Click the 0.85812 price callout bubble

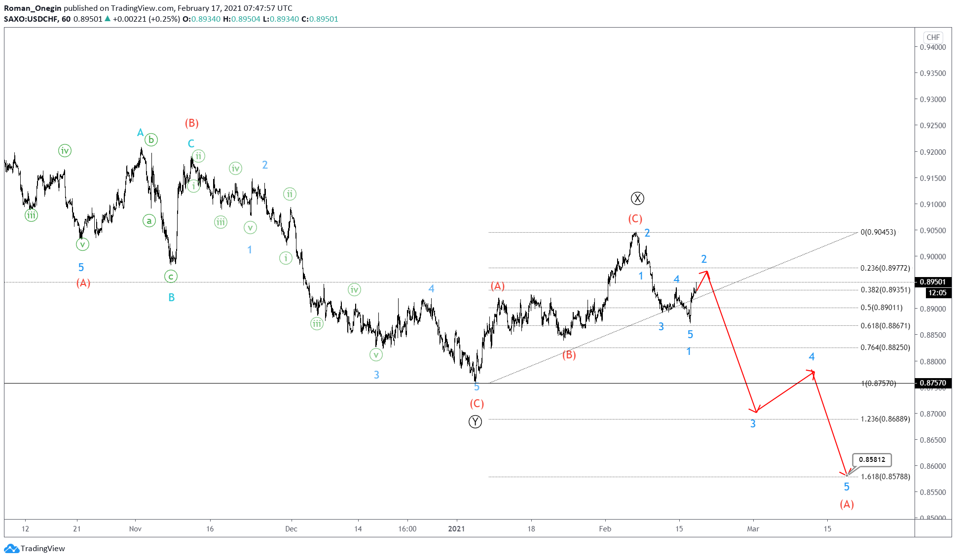[872, 459]
